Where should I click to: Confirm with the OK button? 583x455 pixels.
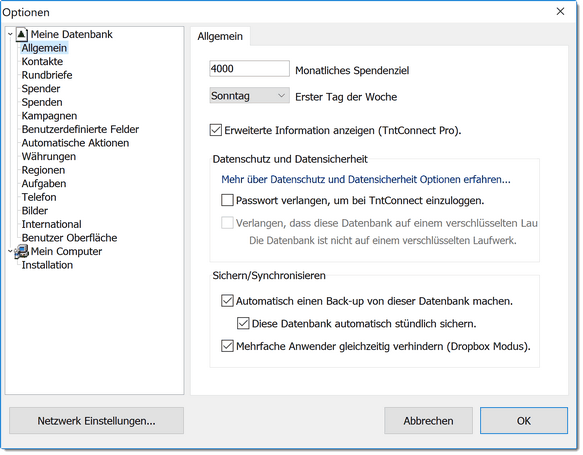[524, 421]
